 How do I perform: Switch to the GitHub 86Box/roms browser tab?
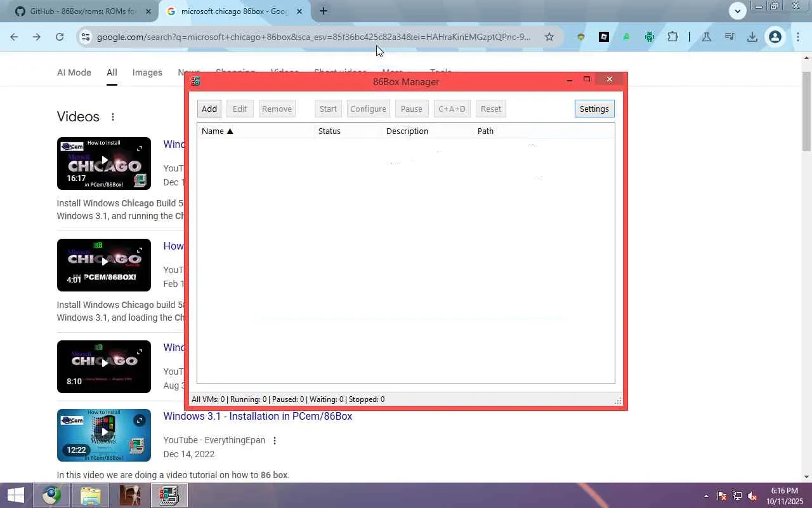82,11
